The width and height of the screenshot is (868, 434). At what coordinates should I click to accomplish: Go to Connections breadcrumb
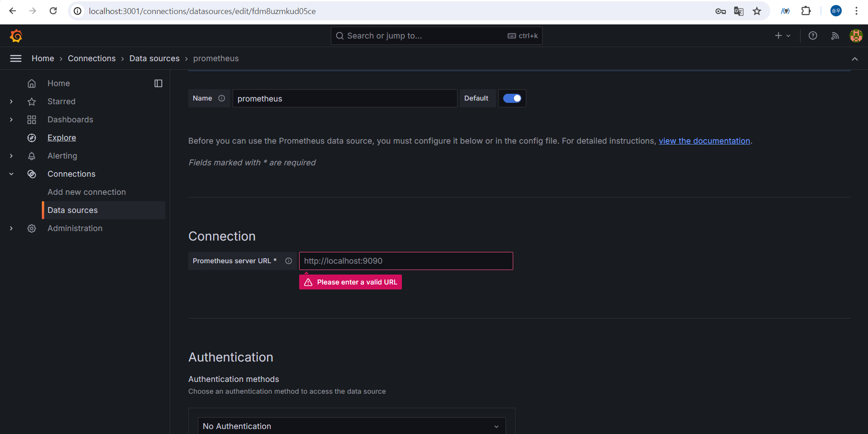[92, 58]
